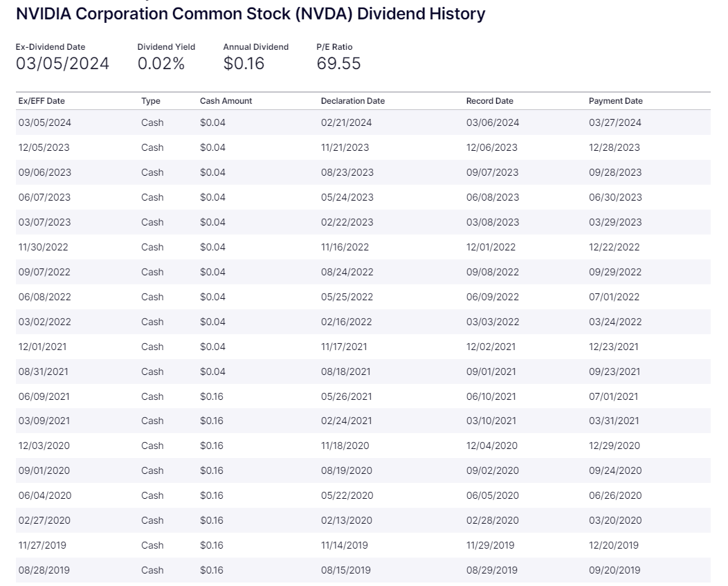Click the Declaration Date column header

[x=353, y=101]
